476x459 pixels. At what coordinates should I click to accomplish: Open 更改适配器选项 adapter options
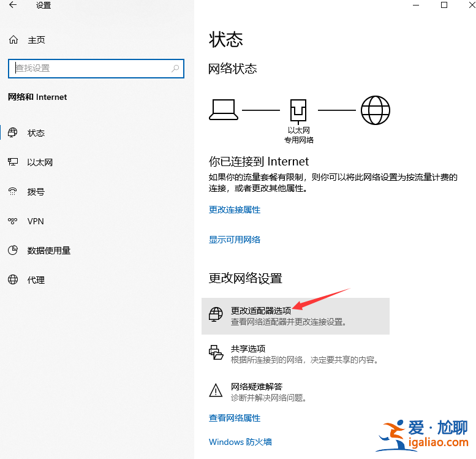click(295, 316)
